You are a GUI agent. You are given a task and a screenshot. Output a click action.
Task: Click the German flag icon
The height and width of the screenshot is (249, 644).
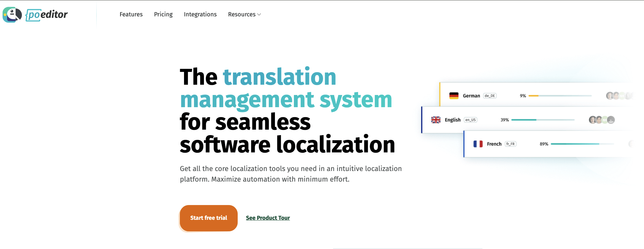click(454, 96)
